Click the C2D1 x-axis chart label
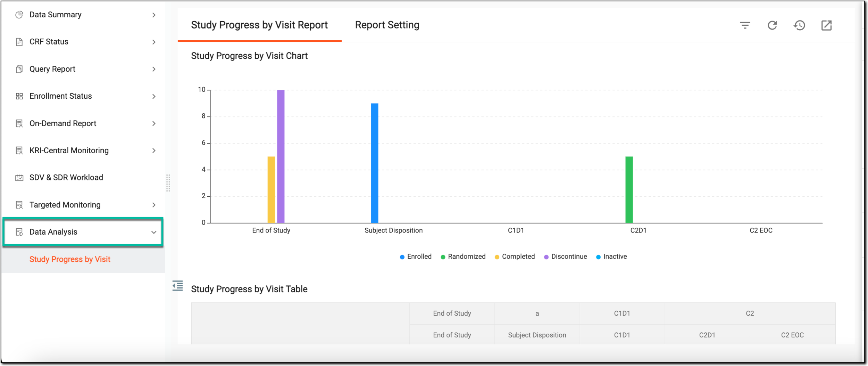This screenshot has width=868, height=366. point(639,230)
